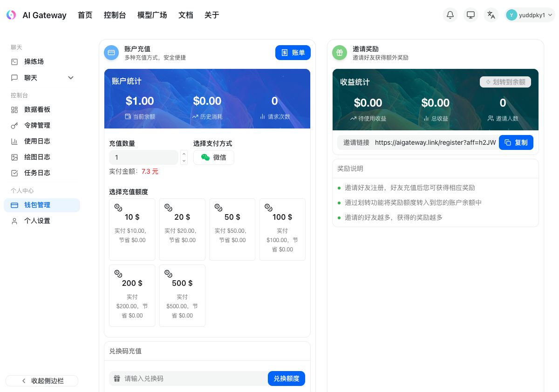Click the 个人设置 user icon
This screenshot has width=559, height=392.
pos(14,221)
